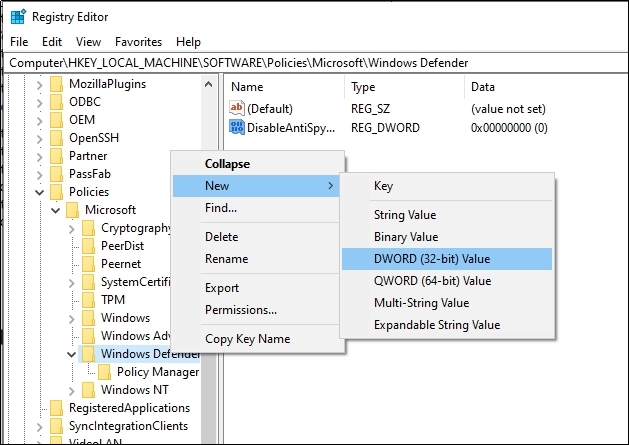
Task: Expand the ODBC key
Action: coord(39,103)
